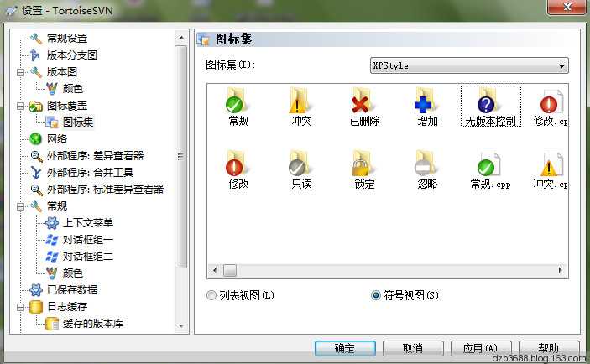Click the icon beside 图标集 tree item
The width and height of the screenshot is (590, 364).
coord(52,122)
